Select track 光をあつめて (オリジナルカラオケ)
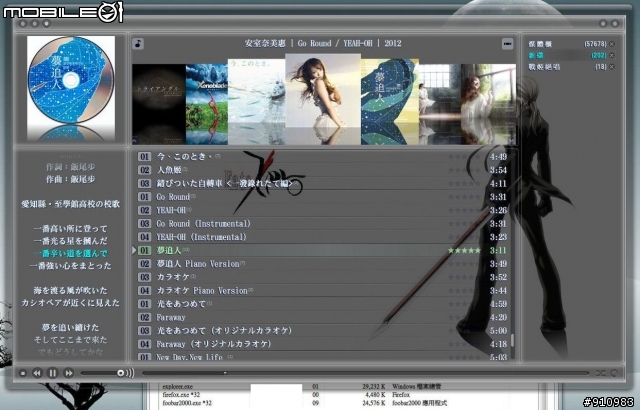The image size is (640, 410). tap(322, 331)
